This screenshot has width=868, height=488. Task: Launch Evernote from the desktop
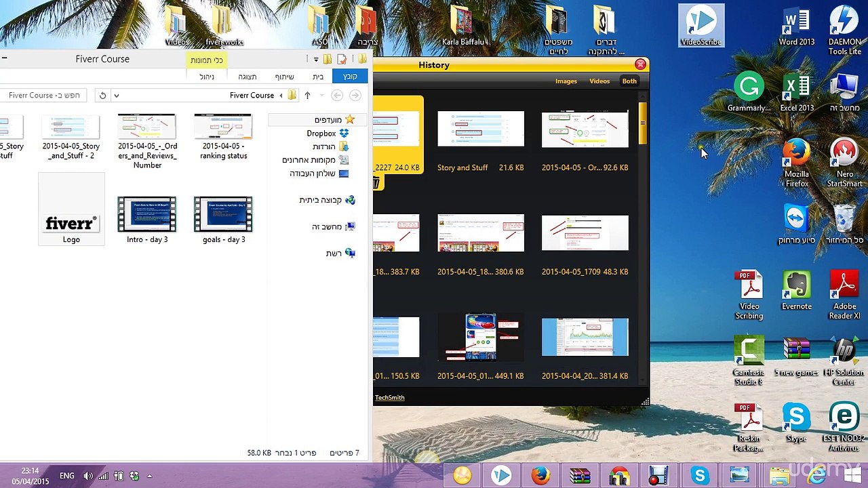[797, 291]
